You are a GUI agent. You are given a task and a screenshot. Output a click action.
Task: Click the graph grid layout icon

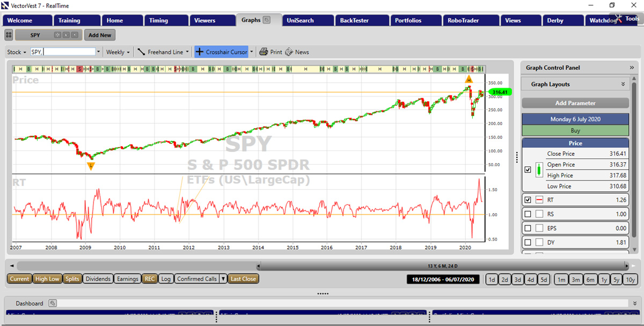click(9, 35)
